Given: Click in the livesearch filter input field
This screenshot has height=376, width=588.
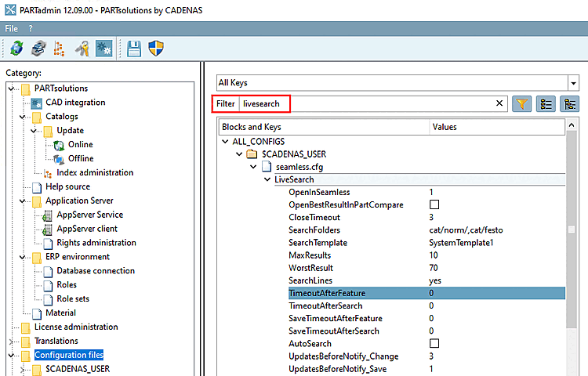Looking at the screenshot, I should tap(368, 103).
